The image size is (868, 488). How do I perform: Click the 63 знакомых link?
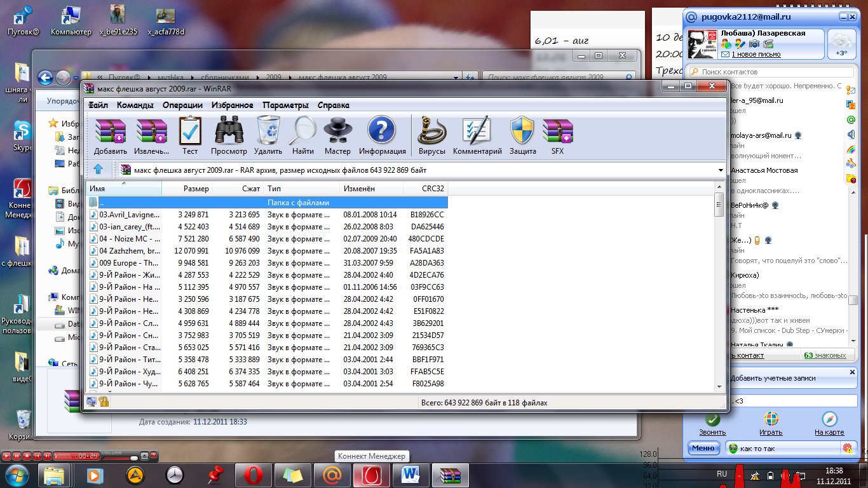coord(825,355)
